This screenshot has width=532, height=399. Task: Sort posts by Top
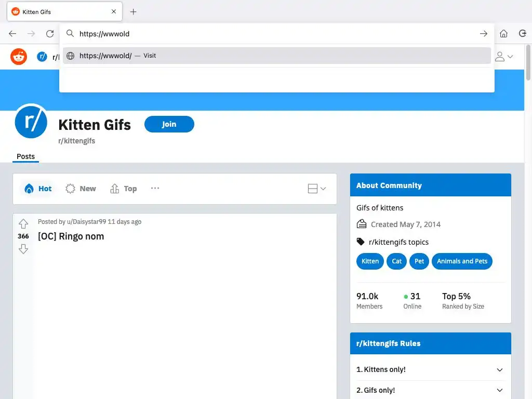point(124,189)
